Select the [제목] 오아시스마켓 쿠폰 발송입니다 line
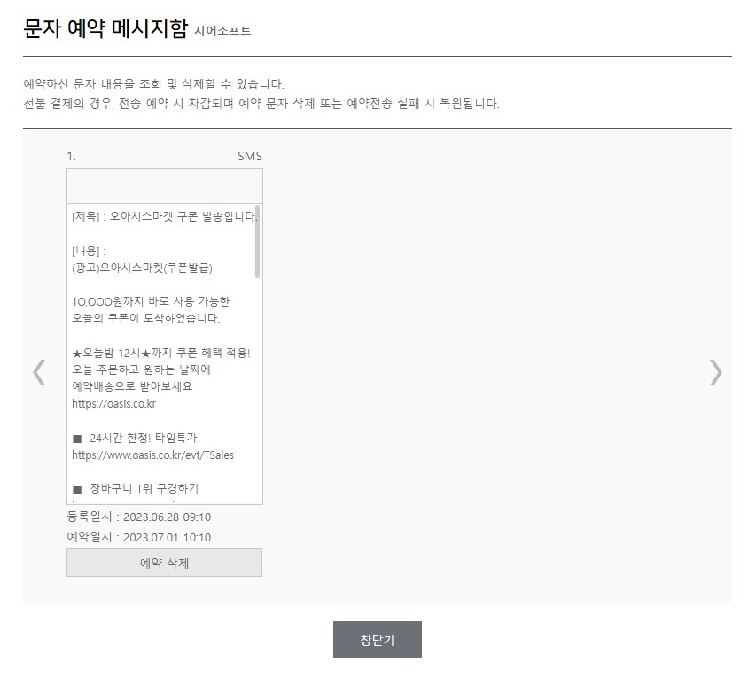The image size is (756, 700). pyautogui.click(x=164, y=216)
